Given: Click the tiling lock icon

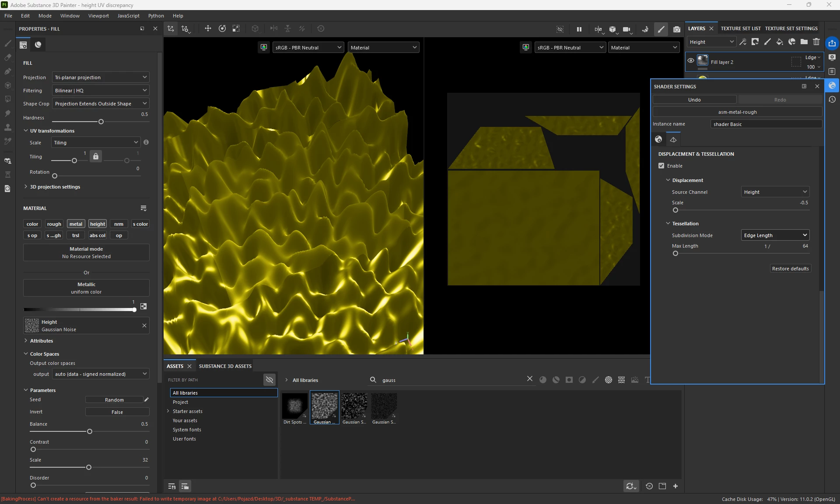Looking at the screenshot, I should pos(96,157).
